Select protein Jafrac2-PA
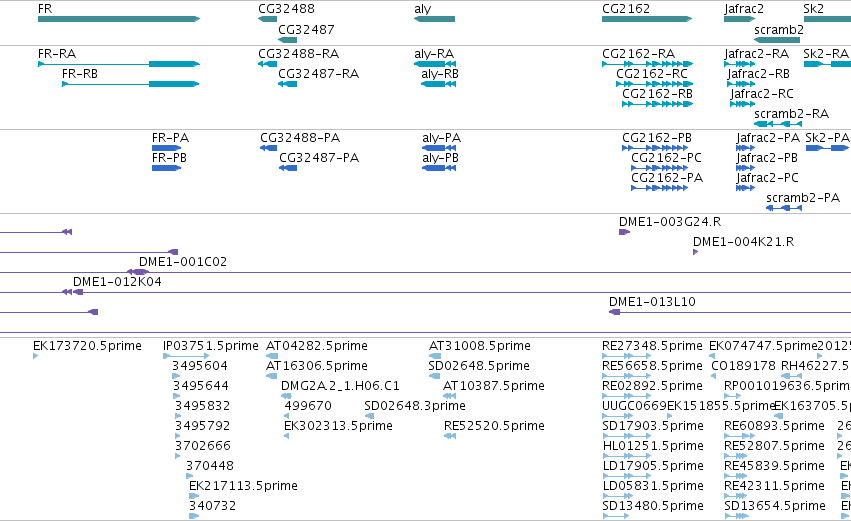 (745, 148)
